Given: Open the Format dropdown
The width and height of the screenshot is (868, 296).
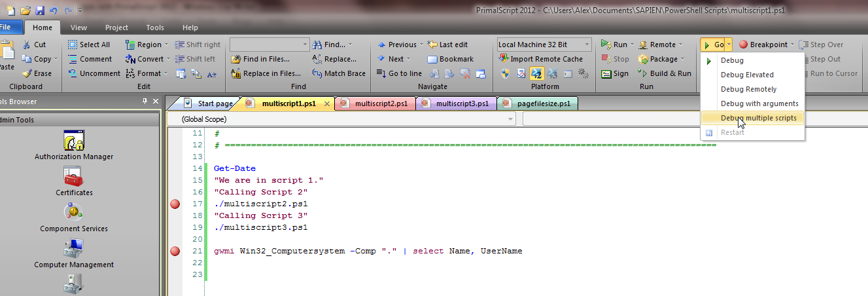Looking at the screenshot, I should [167, 73].
